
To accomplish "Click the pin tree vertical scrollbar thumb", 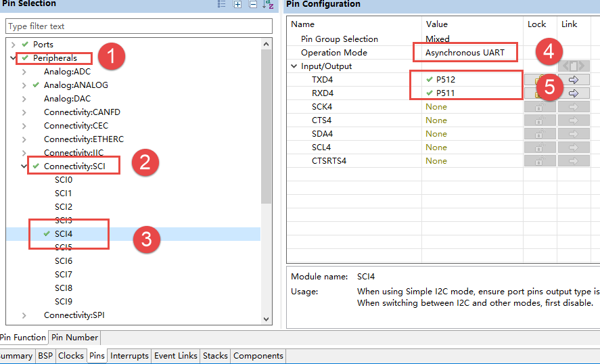I will pos(267,127).
